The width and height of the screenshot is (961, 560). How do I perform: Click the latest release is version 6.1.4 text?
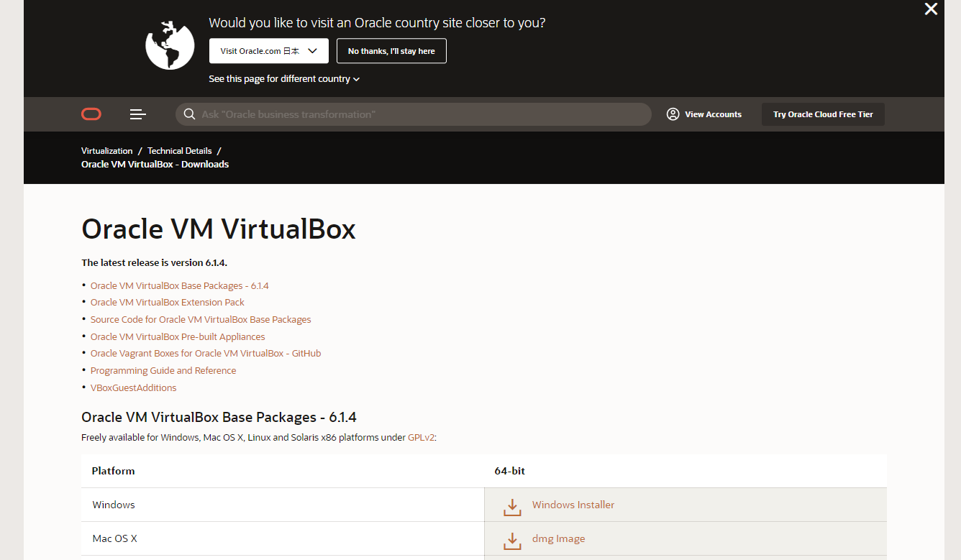[x=154, y=262]
